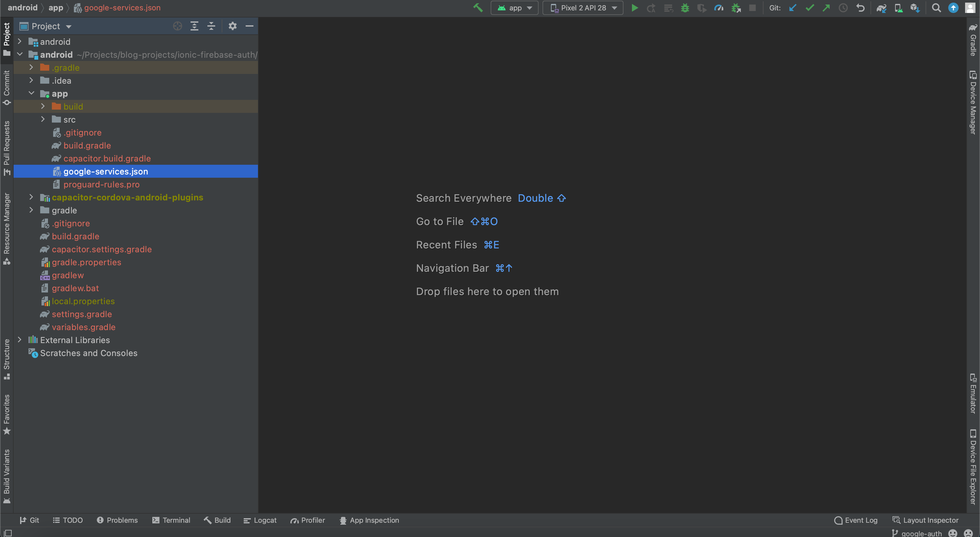Image resolution: width=980 pixels, height=537 pixels.
Task: Select proguard-rules.pro file
Action: (x=136, y=184)
